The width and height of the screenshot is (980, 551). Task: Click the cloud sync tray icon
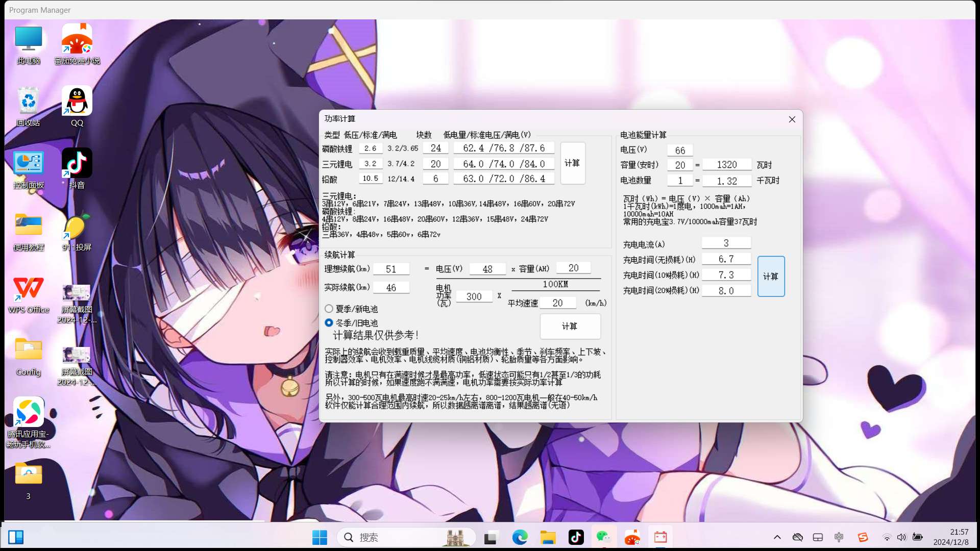797,537
